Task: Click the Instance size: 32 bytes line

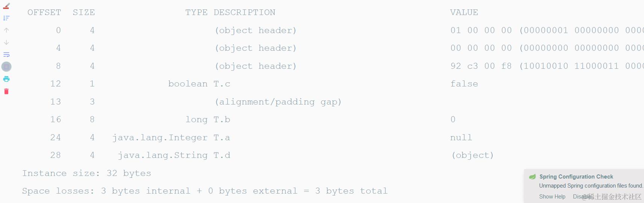Action: click(x=86, y=173)
